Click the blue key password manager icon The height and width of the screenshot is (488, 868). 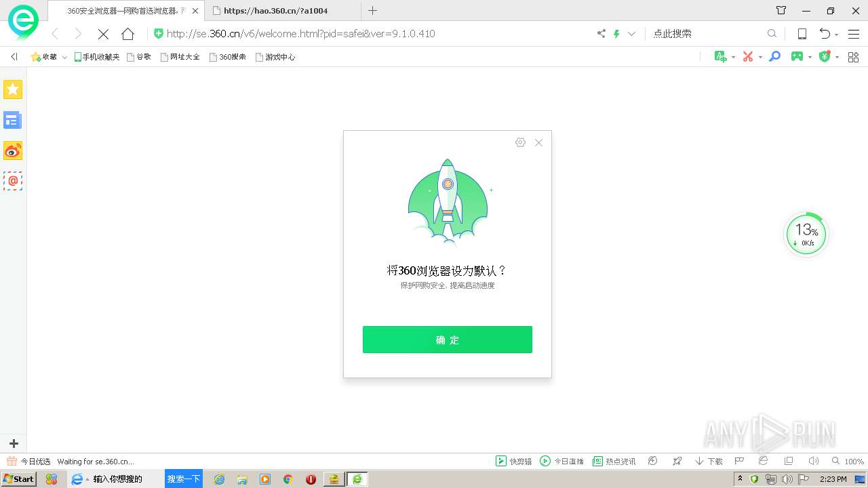click(x=775, y=57)
